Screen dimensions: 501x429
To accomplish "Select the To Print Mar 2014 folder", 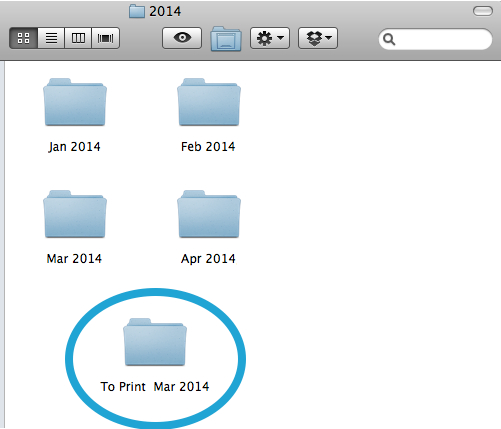I will point(155,342).
